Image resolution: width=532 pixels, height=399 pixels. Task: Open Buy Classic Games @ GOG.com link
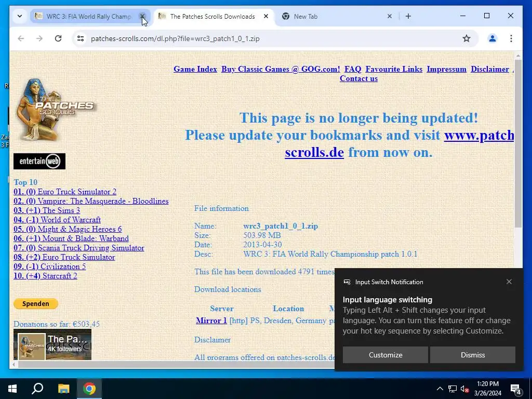[281, 69]
